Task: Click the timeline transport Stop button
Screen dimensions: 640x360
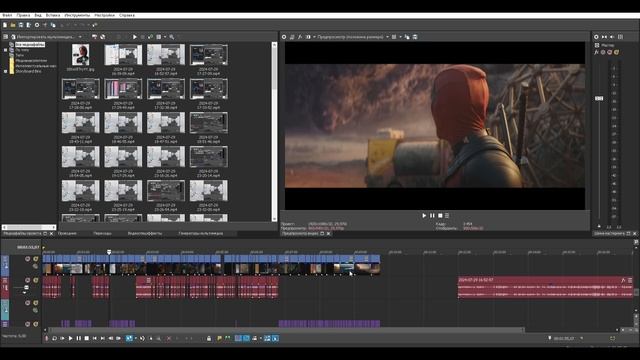Action: (87, 338)
